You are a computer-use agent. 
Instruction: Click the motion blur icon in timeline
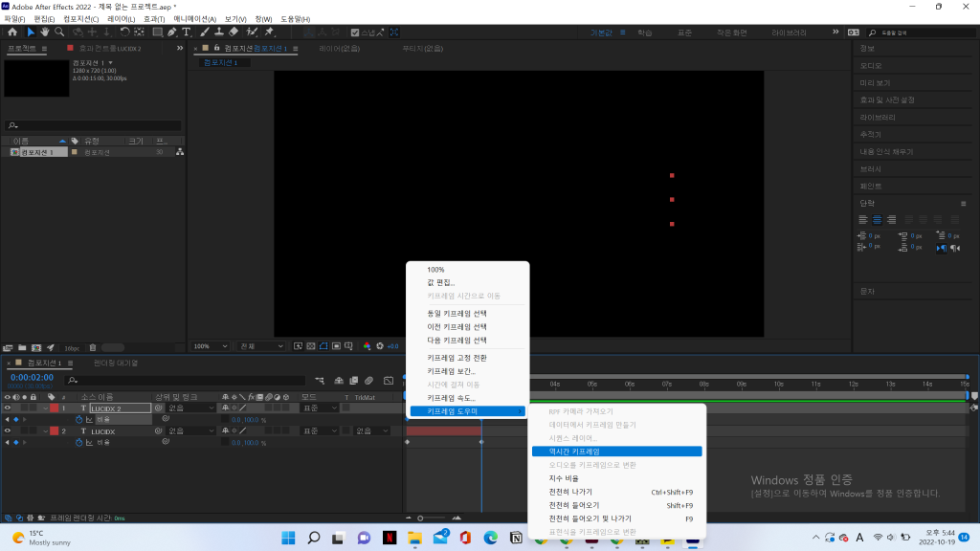tap(369, 381)
